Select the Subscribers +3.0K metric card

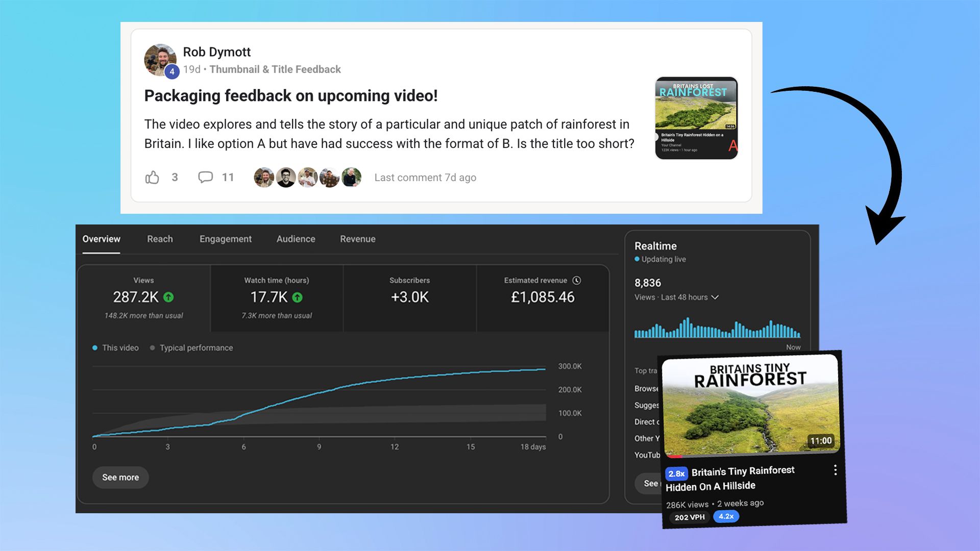point(410,298)
